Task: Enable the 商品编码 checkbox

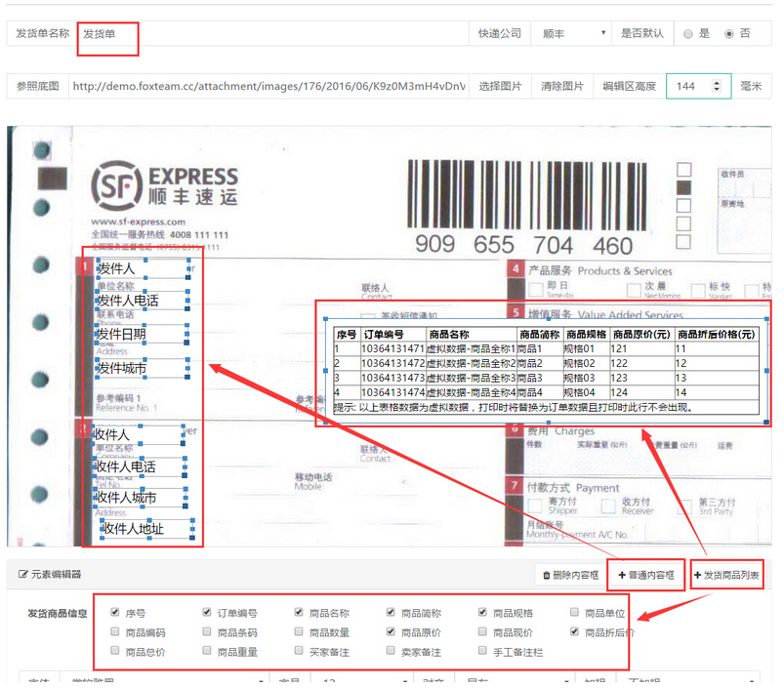Action: (x=116, y=632)
